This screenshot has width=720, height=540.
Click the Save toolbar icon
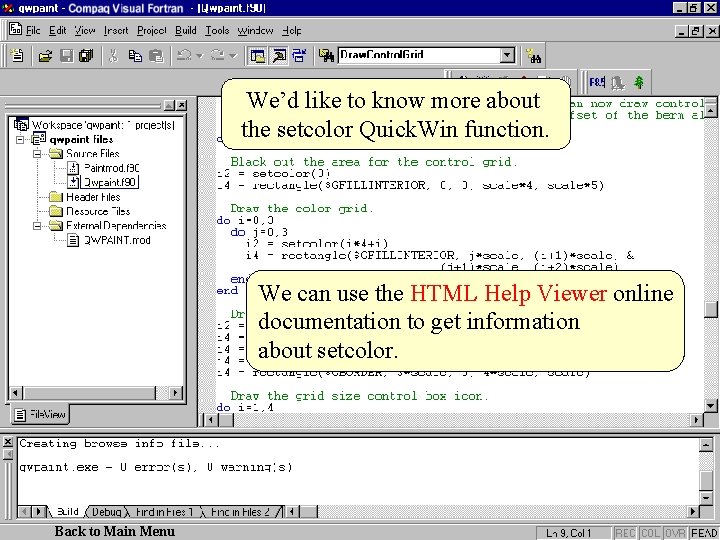pyautogui.click(x=67, y=56)
